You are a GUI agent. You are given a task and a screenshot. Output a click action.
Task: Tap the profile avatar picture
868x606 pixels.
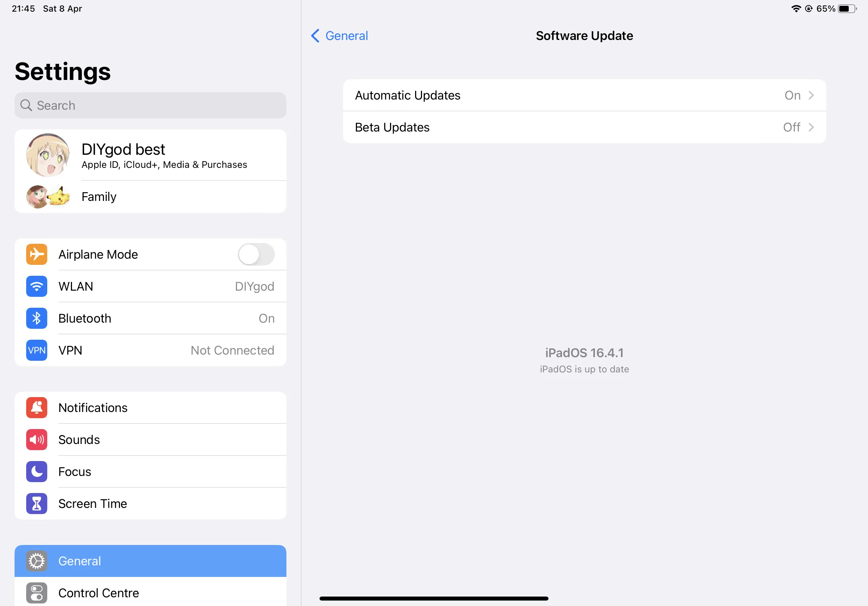[x=48, y=155]
